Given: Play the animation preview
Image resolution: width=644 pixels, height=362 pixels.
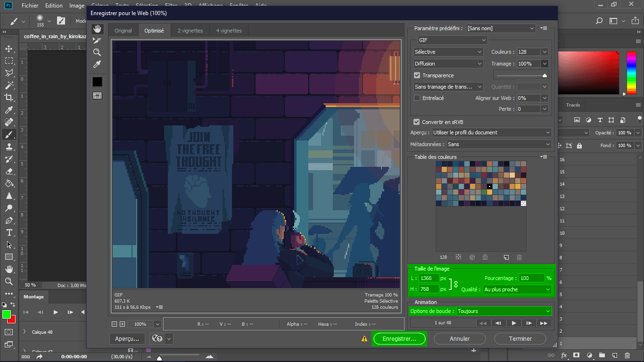Looking at the screenshot, I should pos(514,323).
